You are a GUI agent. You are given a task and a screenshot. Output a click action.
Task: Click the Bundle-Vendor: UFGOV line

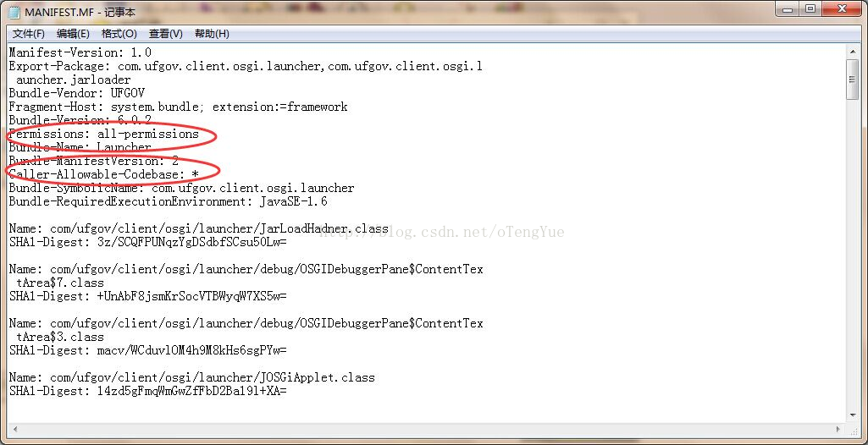tap(77, 93)
